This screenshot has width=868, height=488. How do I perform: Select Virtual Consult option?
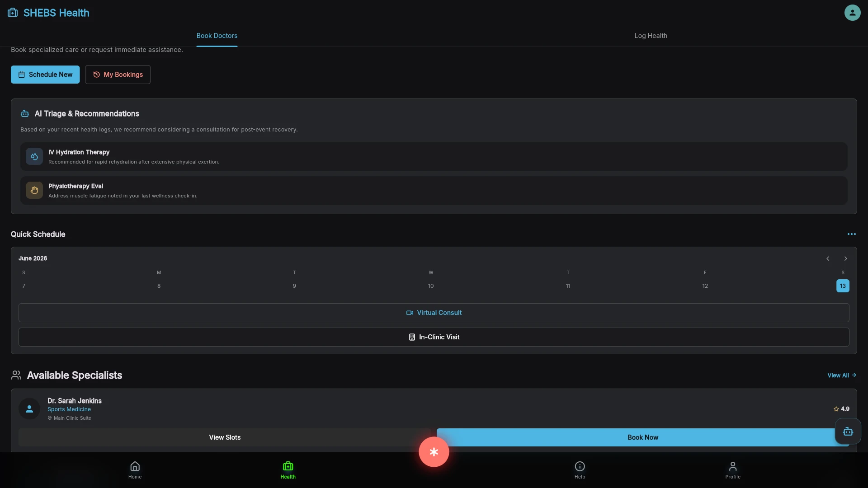[x=434, y=313]
